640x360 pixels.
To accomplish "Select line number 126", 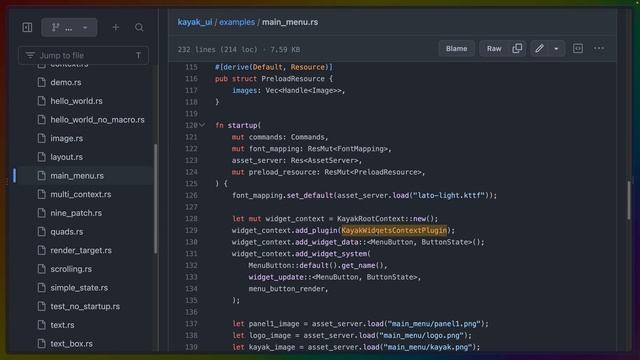I will (x=191, y=196).
